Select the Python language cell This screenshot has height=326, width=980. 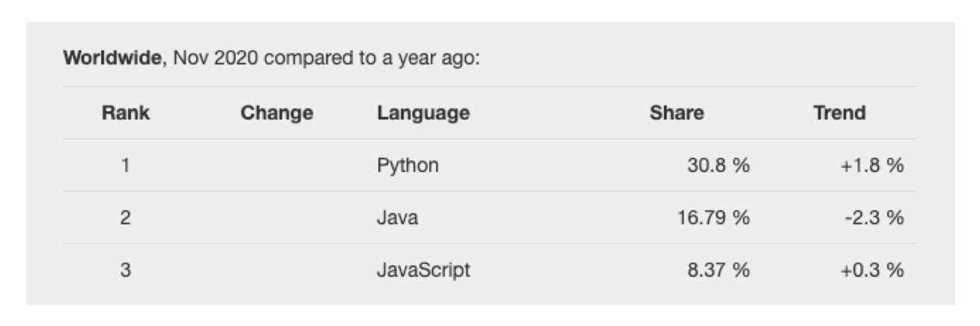408,166
